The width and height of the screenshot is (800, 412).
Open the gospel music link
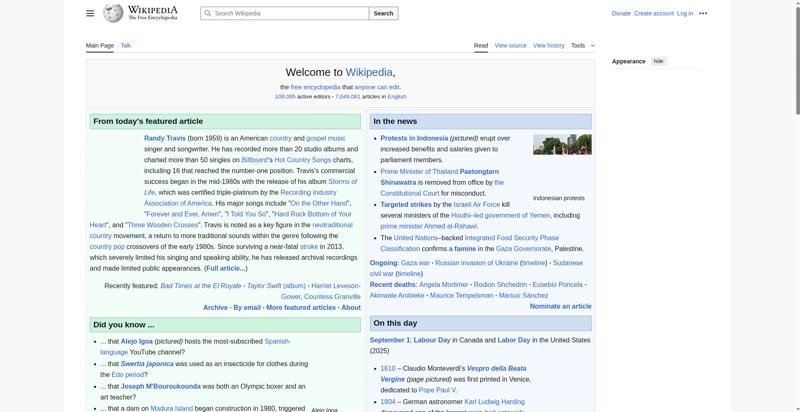tap(326, 138)
